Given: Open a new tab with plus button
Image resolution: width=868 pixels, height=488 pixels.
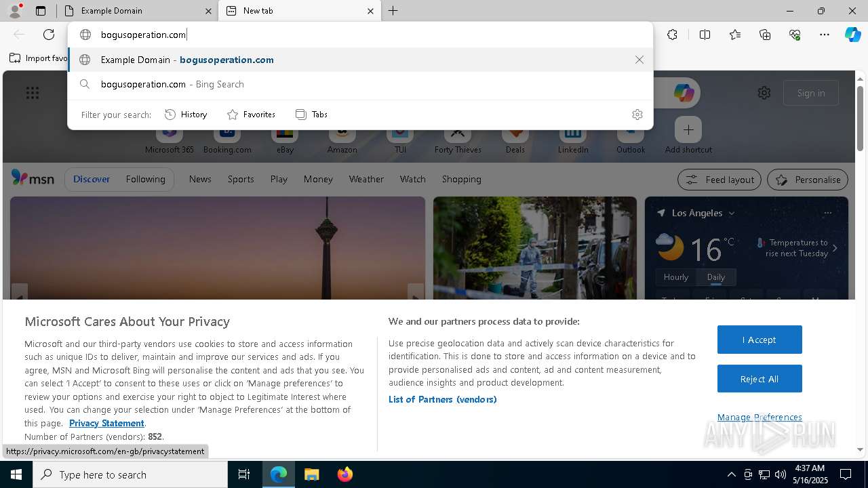Looking at the screenshot, I should tap(393, 11).
